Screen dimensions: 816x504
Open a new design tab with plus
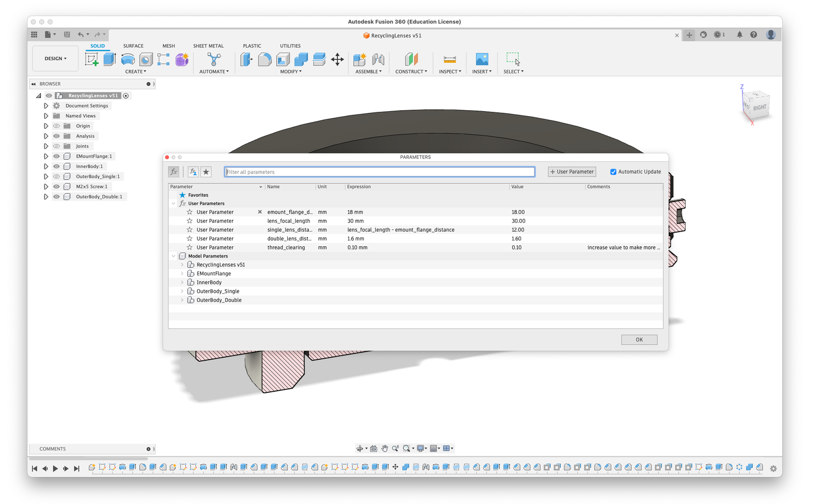[689, 35]
